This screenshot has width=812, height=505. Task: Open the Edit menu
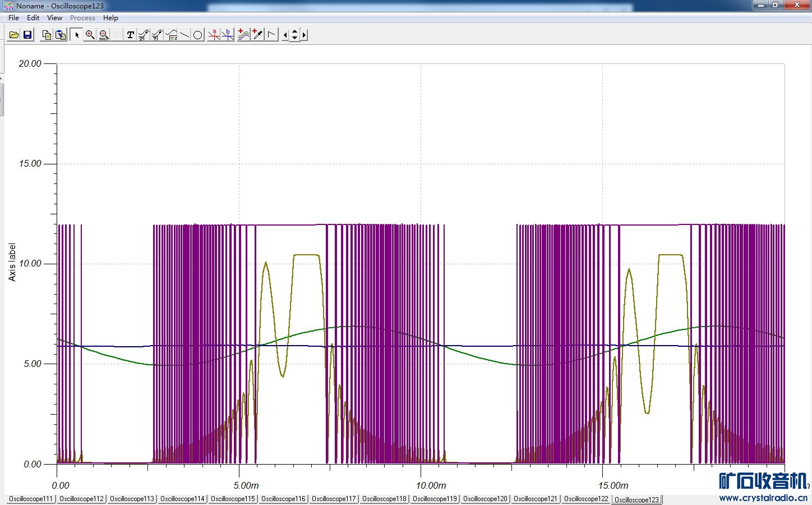[x=33, y=18]
